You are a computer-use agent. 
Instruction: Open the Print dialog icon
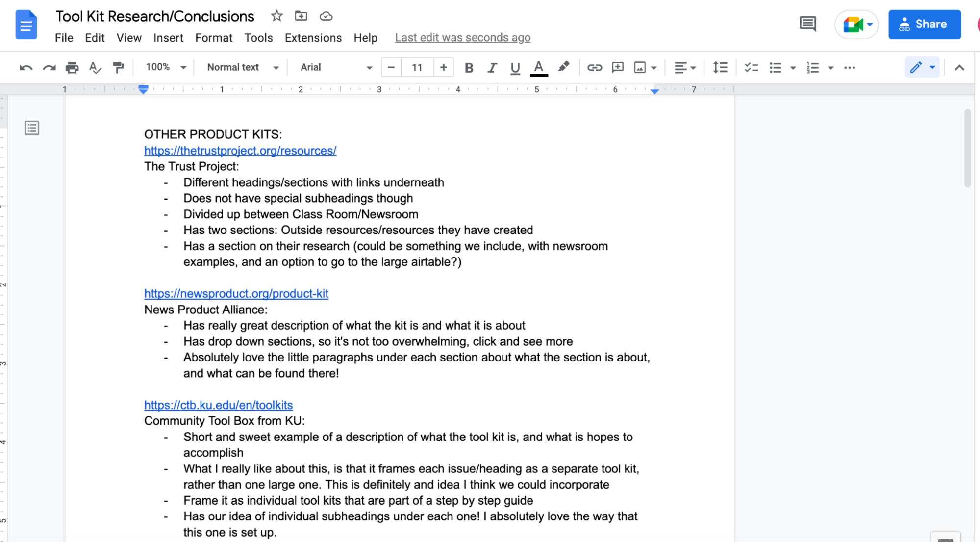pyautogui.click(x=72, y=67)
